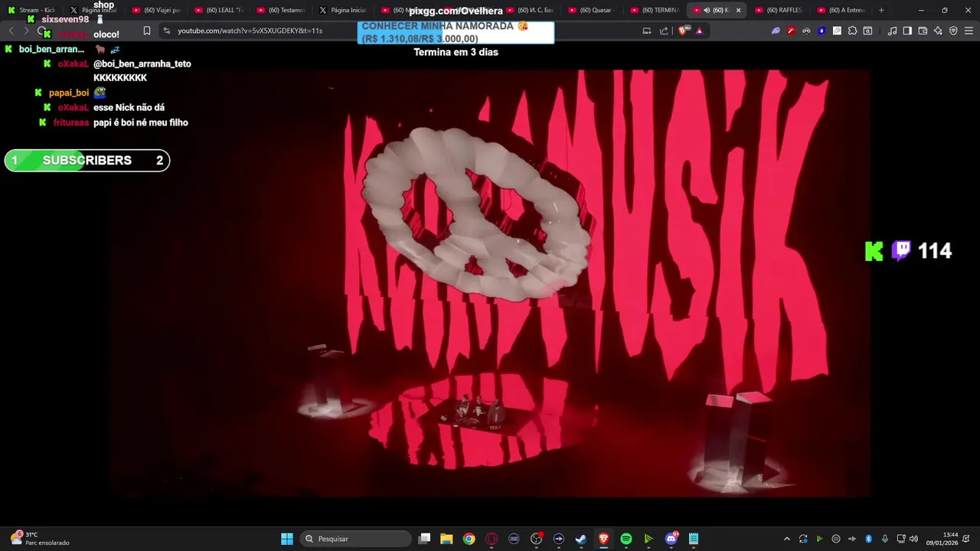Click the purple ghost extension icon

coord(776,31)
